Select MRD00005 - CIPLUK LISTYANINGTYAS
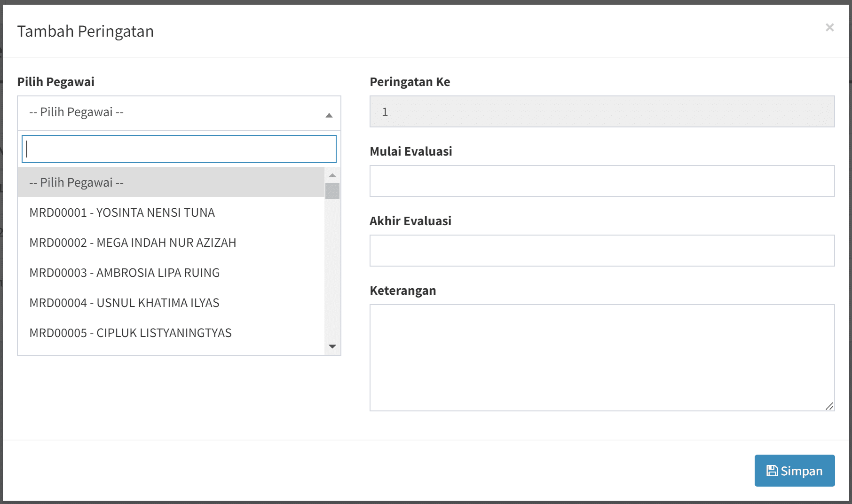Screen dimensions: 852x504 tap(171, 333)
